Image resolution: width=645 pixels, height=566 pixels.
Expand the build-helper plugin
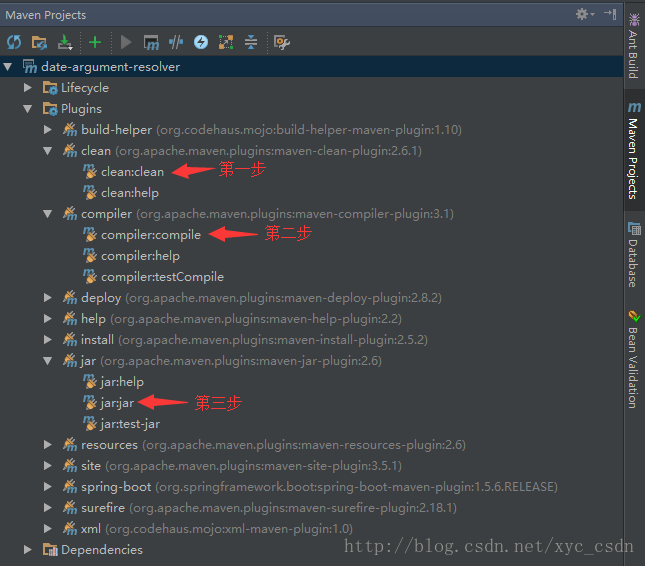click(x=48, y=130)
